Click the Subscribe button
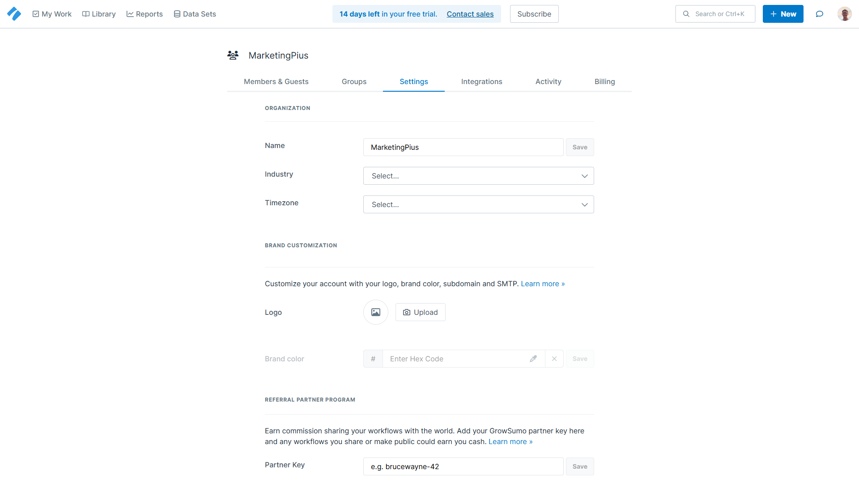Image resolution: width=859 pixels, height=504 pixels. (x=534, y=14)
